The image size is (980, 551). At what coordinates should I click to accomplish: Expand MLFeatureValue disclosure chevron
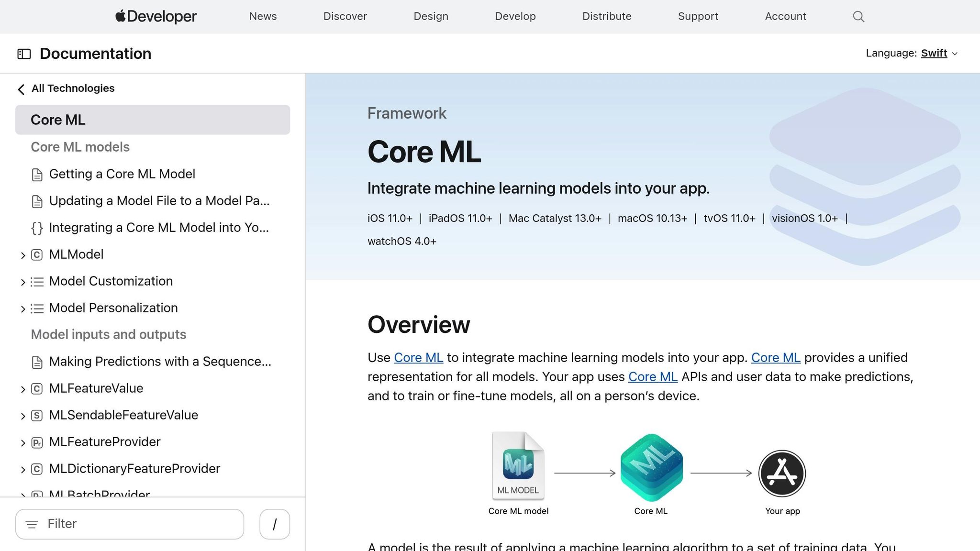coord(22,389)
